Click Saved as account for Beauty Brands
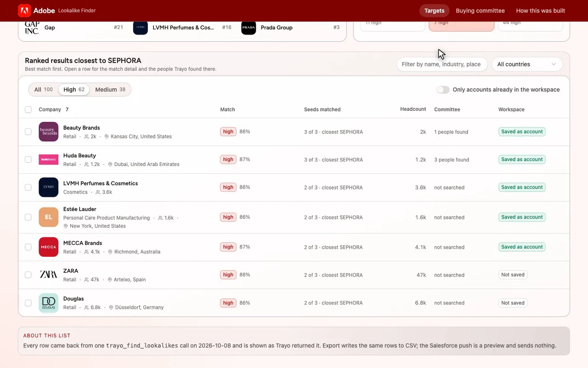This screenshot has width=588, height=368. coord(522,132)
